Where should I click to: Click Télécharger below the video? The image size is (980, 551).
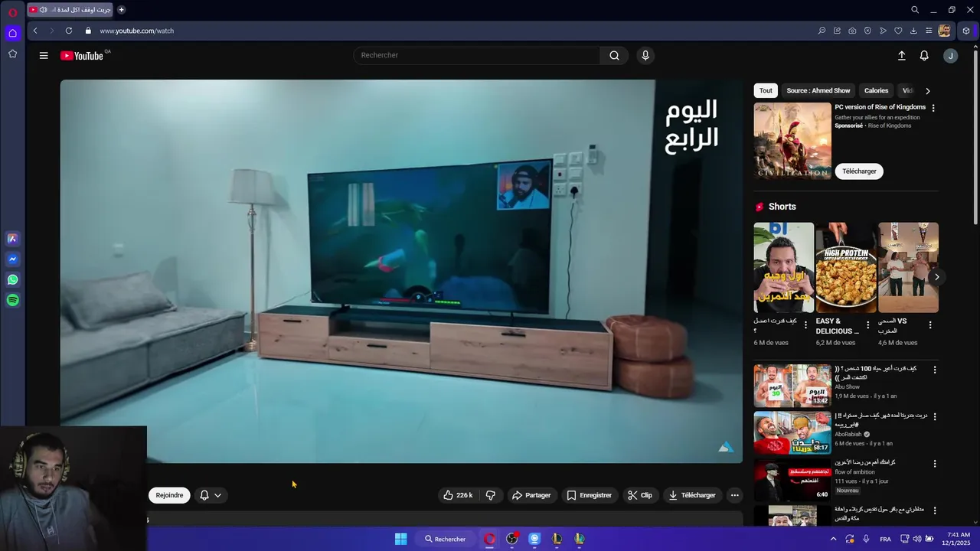click(692, 495)
